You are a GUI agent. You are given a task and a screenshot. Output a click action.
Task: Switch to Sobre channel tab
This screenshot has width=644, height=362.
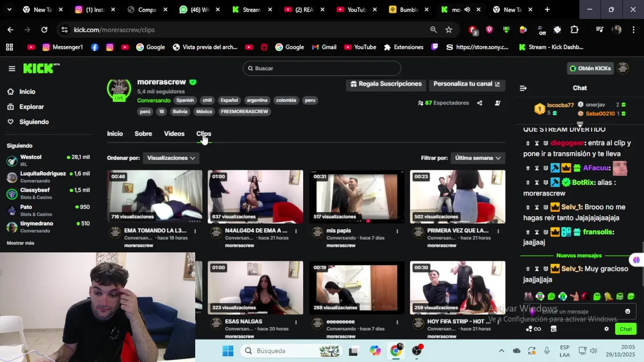143,134
